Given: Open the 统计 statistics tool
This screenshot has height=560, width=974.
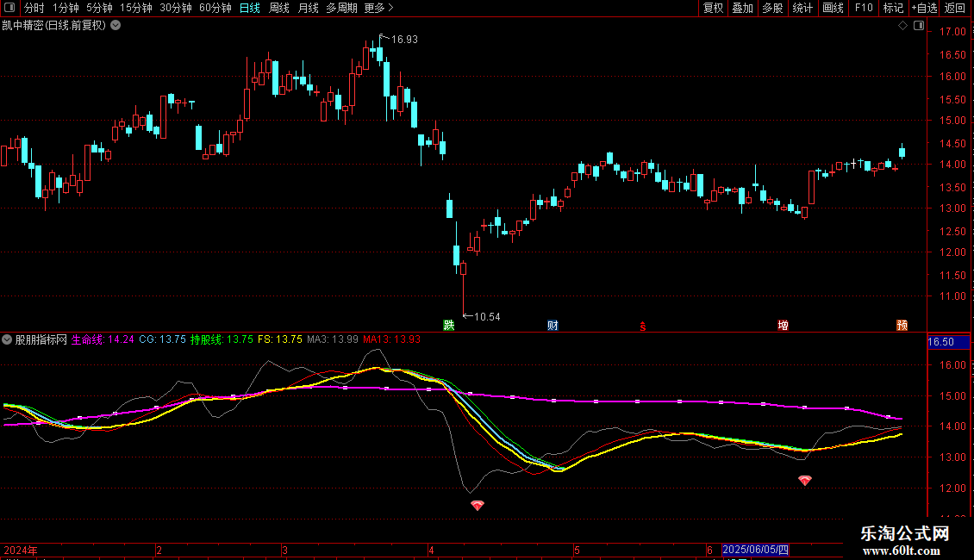Looking at the screenshot, I should [802, 8].
